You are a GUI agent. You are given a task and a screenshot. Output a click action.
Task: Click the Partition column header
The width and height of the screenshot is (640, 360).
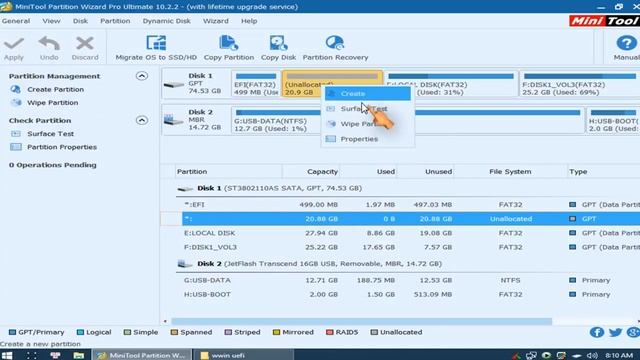(229, 172)
